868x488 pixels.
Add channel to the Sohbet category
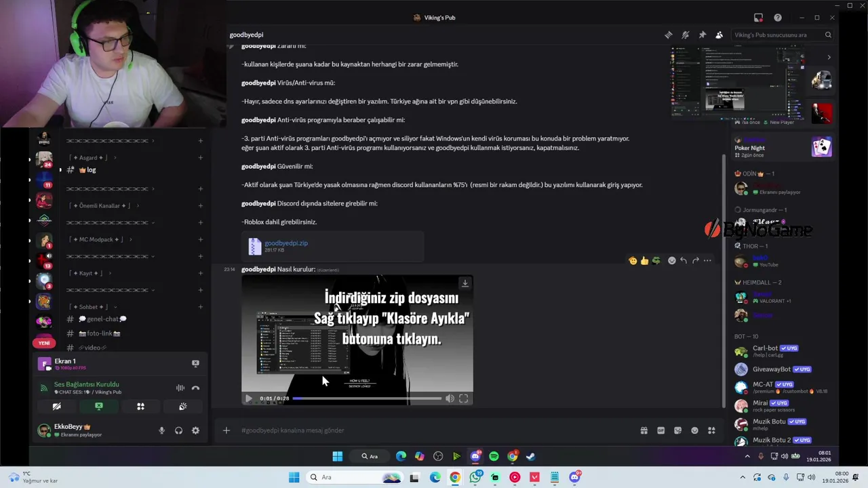(x=200, y=307)
